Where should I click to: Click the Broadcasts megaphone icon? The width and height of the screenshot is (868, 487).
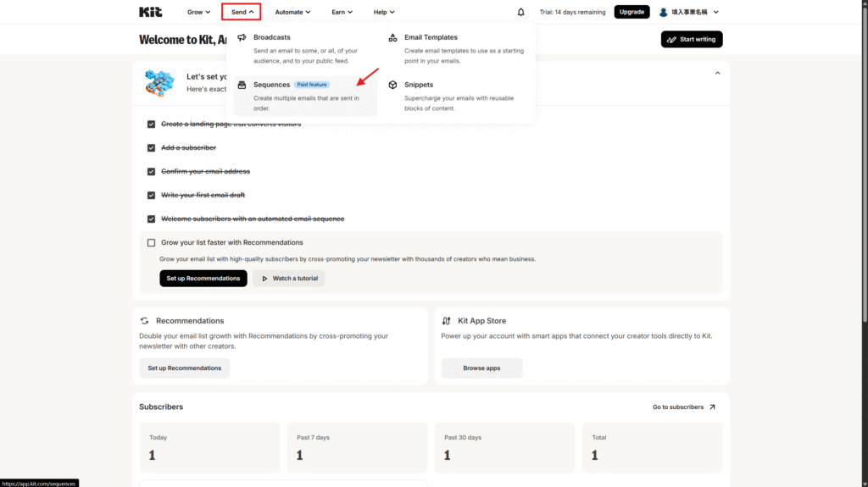point(242,37)
